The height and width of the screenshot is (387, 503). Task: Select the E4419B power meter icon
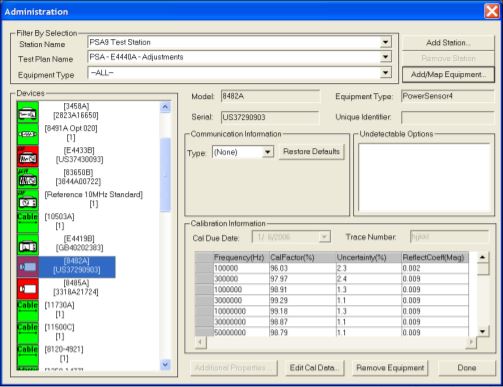pos(28,244)
